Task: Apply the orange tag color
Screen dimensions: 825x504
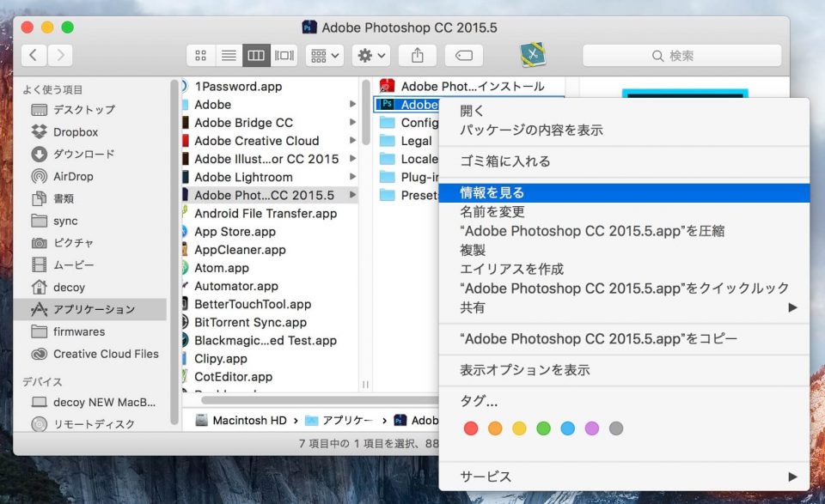Action: [x=495, y=428]
